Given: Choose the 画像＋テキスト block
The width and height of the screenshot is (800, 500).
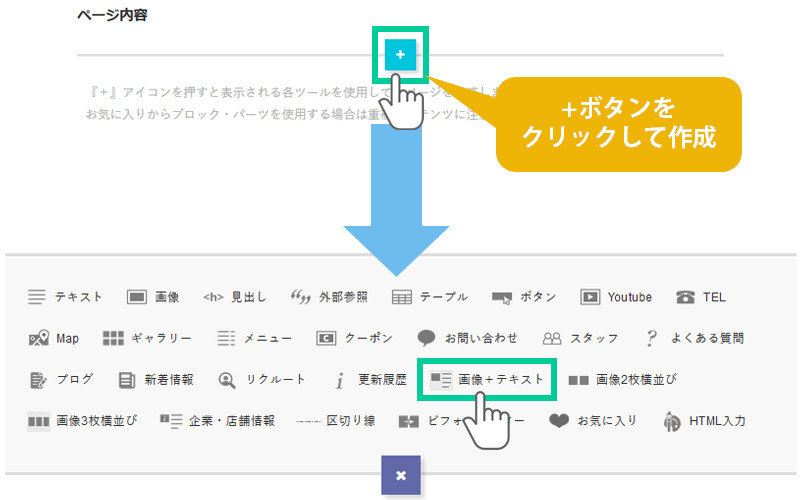Looking at the screenshot, I should click(x=487, y=380).
